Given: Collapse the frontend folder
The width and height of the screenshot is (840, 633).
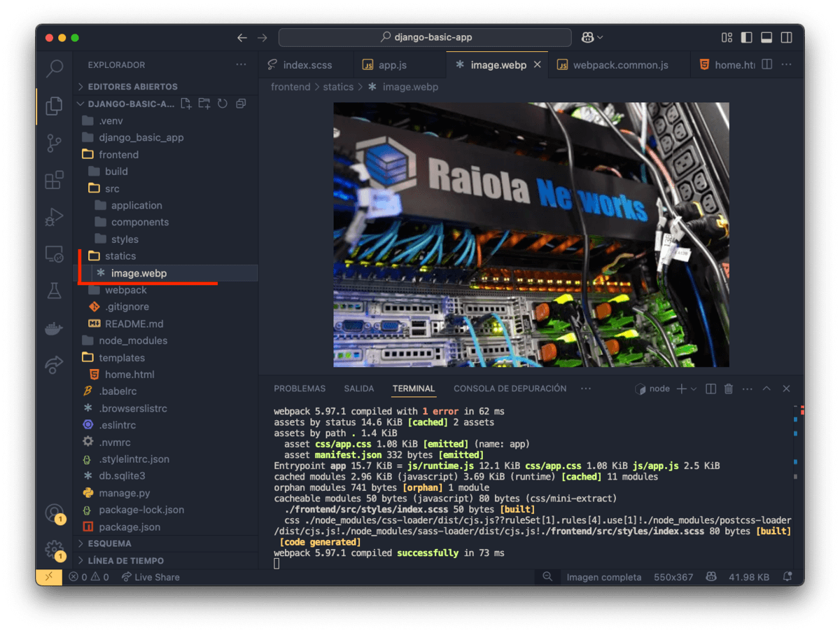Looking at the screenshot, I should click(166, 155).
